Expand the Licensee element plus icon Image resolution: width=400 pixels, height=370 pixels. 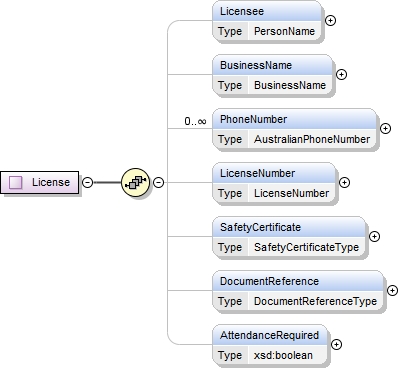tap(330, 21)
